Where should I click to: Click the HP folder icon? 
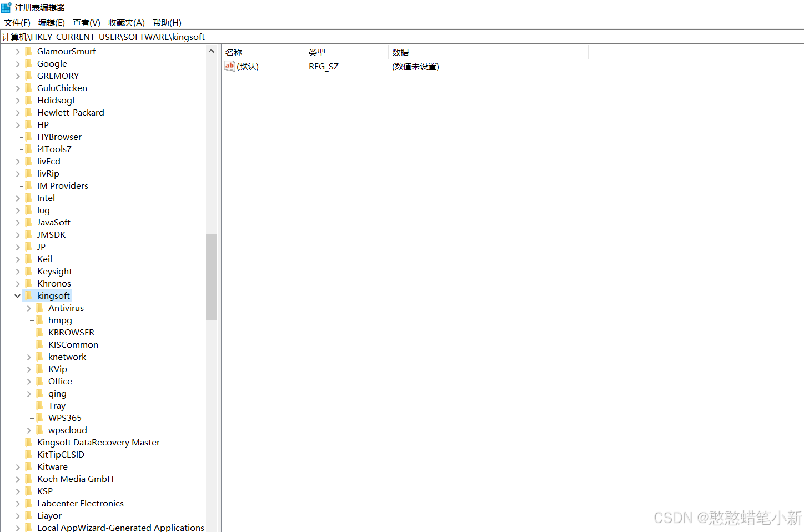point(29,124)
